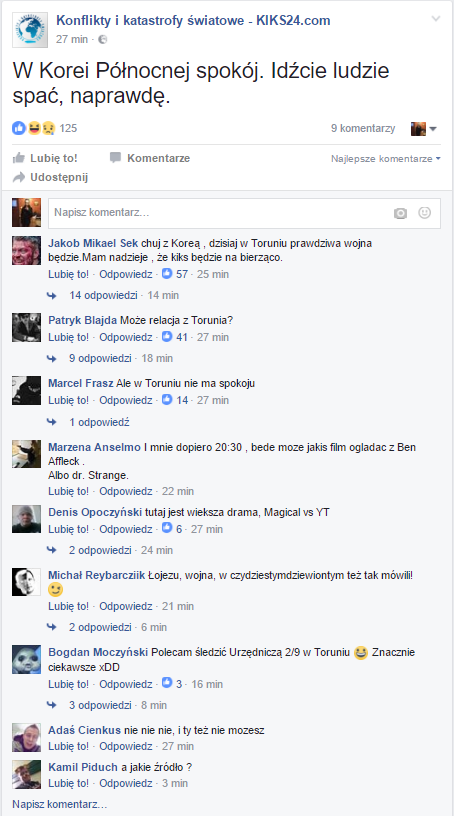Click the KIKS24 page globe avatar

30,30
